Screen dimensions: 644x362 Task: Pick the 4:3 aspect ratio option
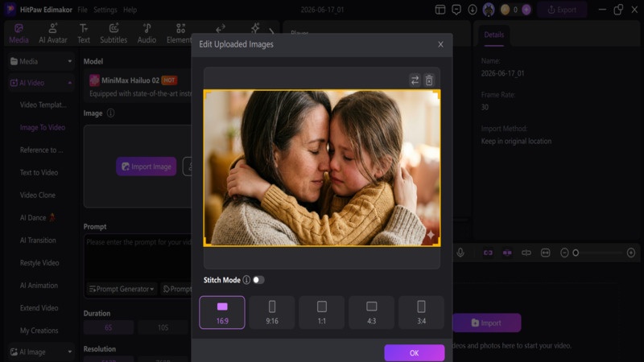click(371, 312)
